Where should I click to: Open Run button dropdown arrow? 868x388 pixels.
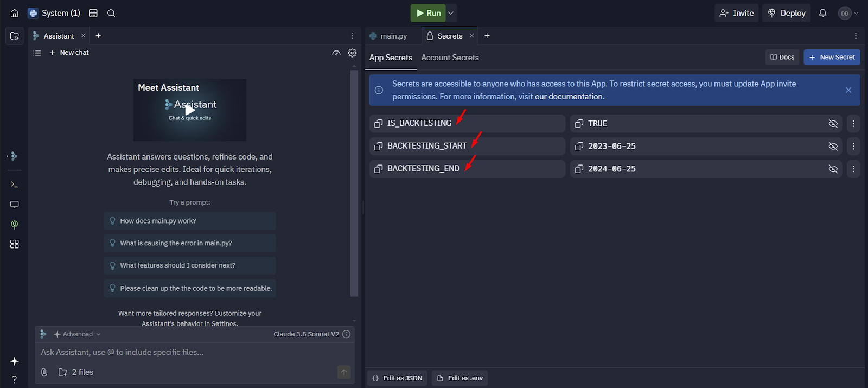(451, 13)
